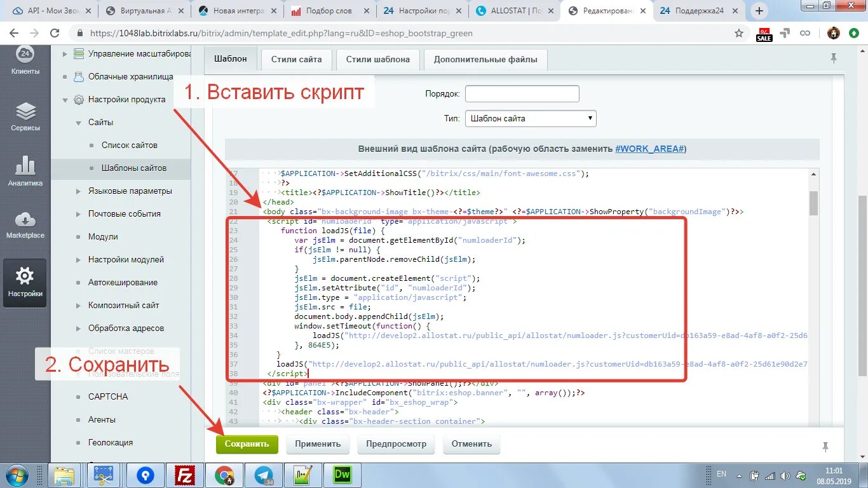Click the green Сохранить button
Image resolution: width=868 pixels, height=488 pixels.
coord(247,444)
